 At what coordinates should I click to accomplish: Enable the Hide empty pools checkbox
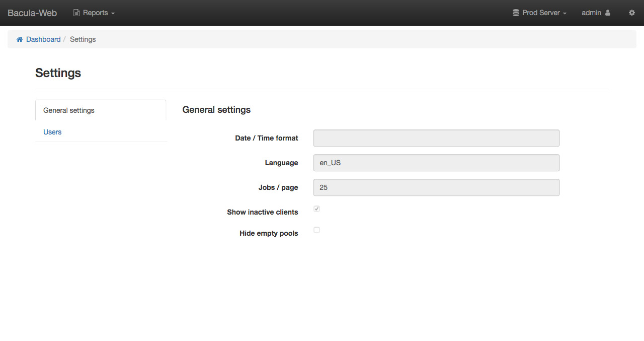317,230
